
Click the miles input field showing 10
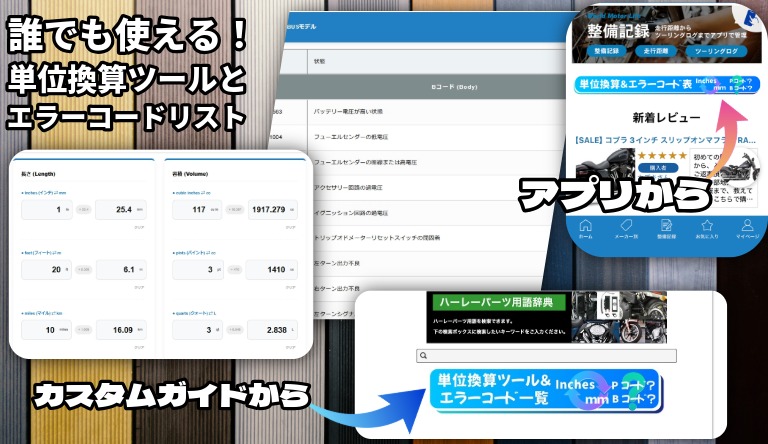[x=47, y=330]
